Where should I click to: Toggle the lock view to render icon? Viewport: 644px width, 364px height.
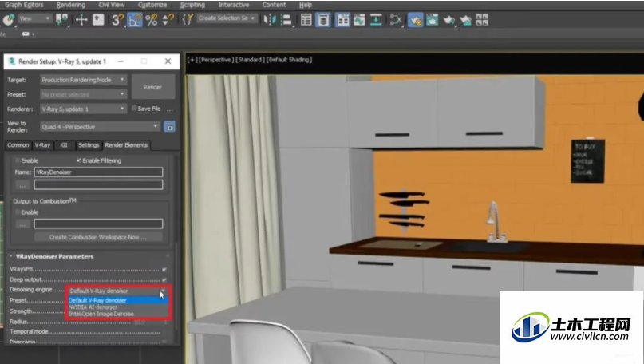[x=169, y=127]
